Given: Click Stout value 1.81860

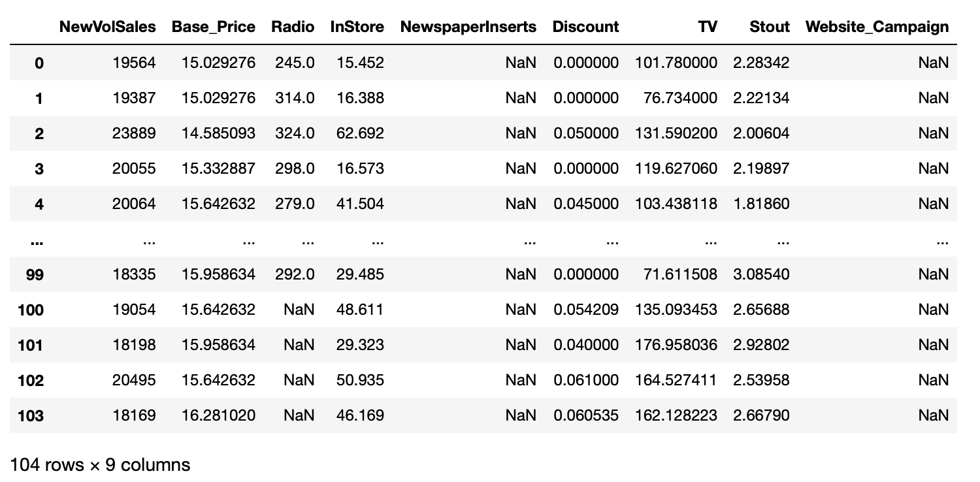Looking at the screenshot, I should pos(761,204).
